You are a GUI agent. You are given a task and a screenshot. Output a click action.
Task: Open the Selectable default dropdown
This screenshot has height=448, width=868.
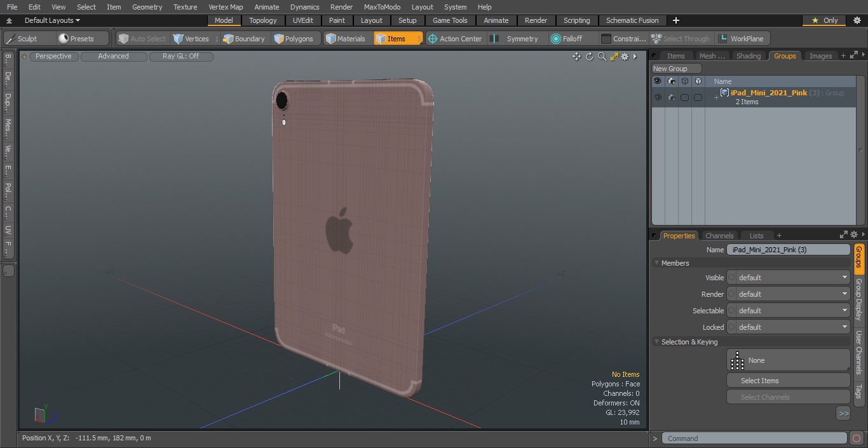point(793,311)
